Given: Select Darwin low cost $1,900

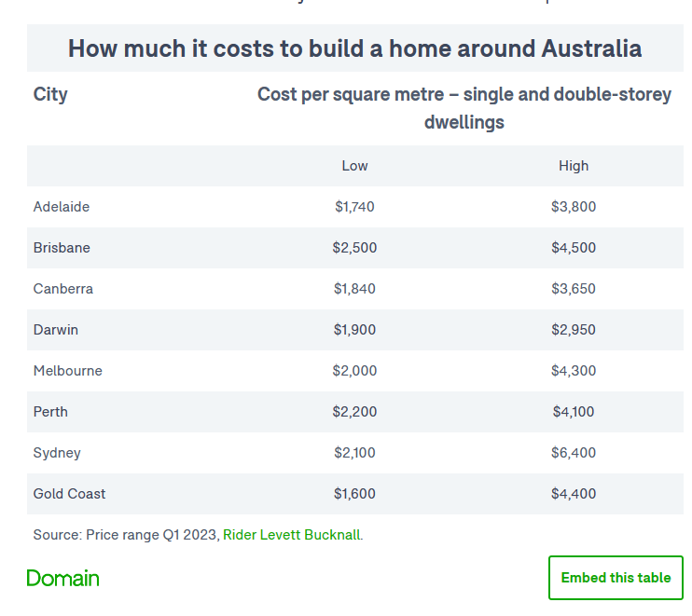Looking at the screenshot, I should pyautogui.click(x=354, y=330).
